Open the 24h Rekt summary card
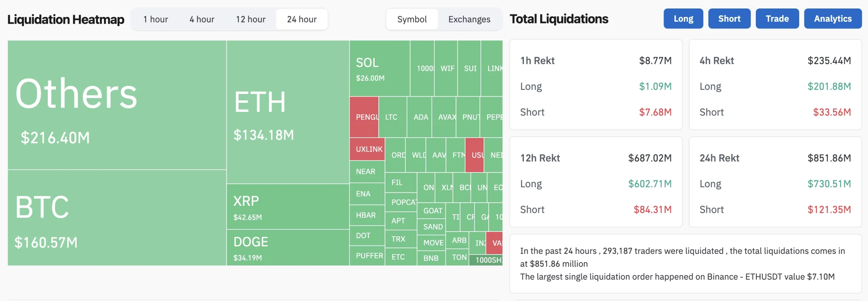The height and width of the screenshot is (301, 868). click(x=775, y=182)
